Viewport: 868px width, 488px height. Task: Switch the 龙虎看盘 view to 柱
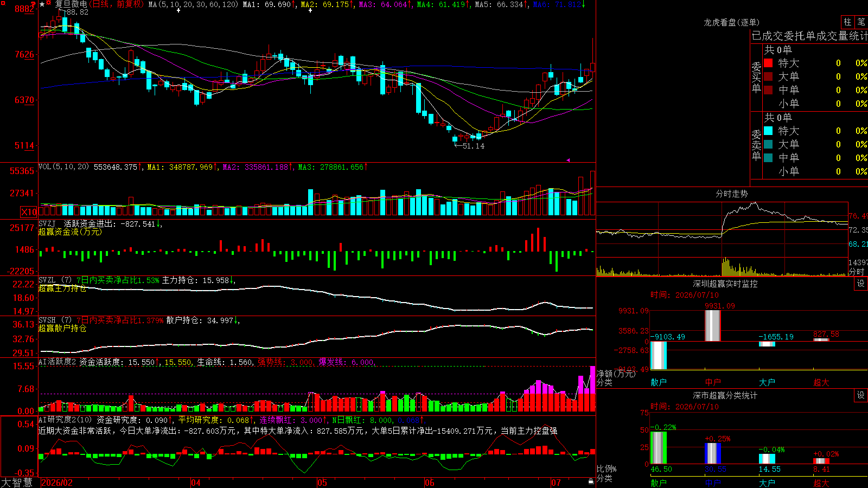click(847, 22)
